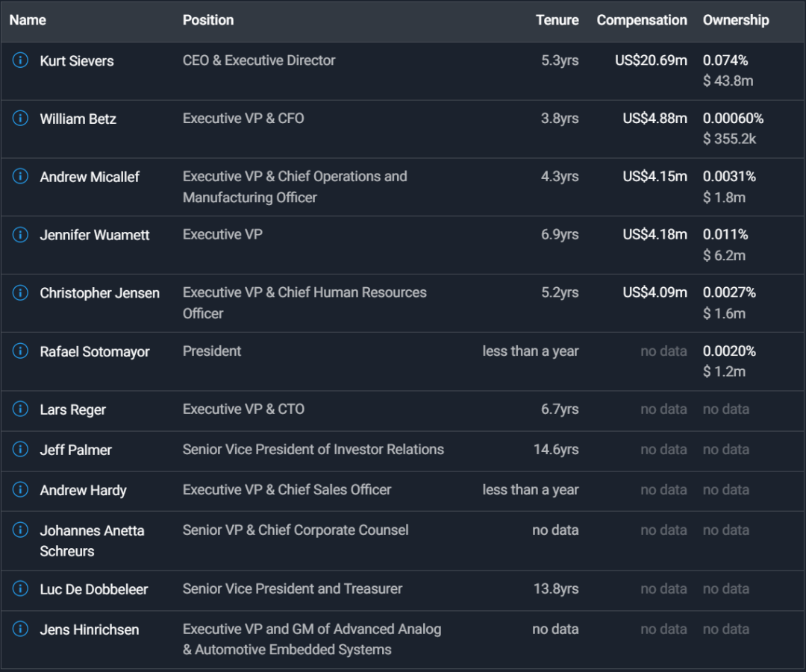806x672 pixels.
Task: Click the Compensation column header
Action: [x=642, y=20]
